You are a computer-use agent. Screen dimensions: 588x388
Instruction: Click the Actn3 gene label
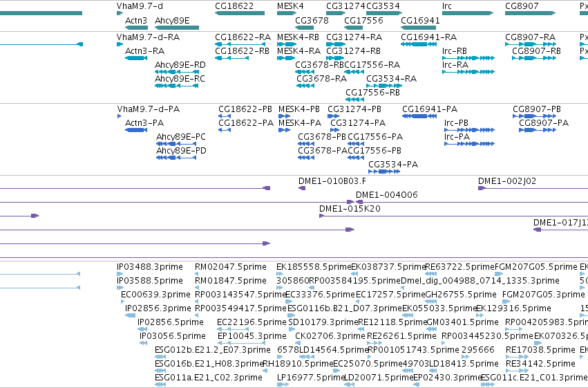[135, 20]
